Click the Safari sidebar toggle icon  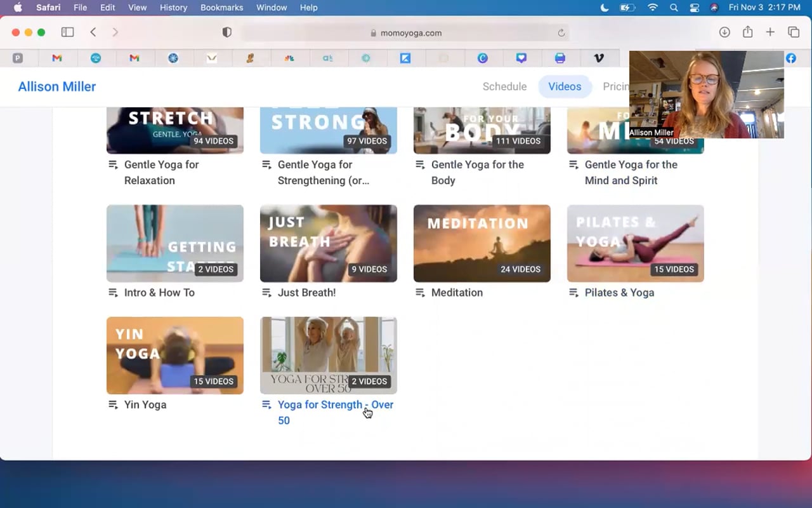click(67, 32)
